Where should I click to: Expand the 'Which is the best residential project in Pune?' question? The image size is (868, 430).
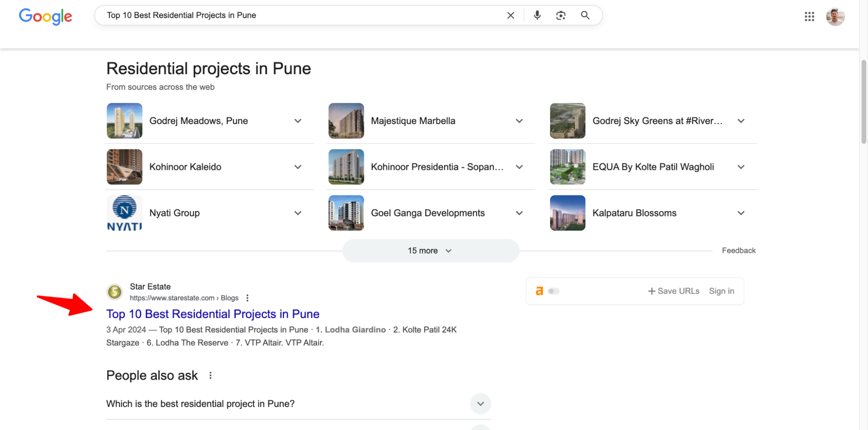(x=480, y=404)
